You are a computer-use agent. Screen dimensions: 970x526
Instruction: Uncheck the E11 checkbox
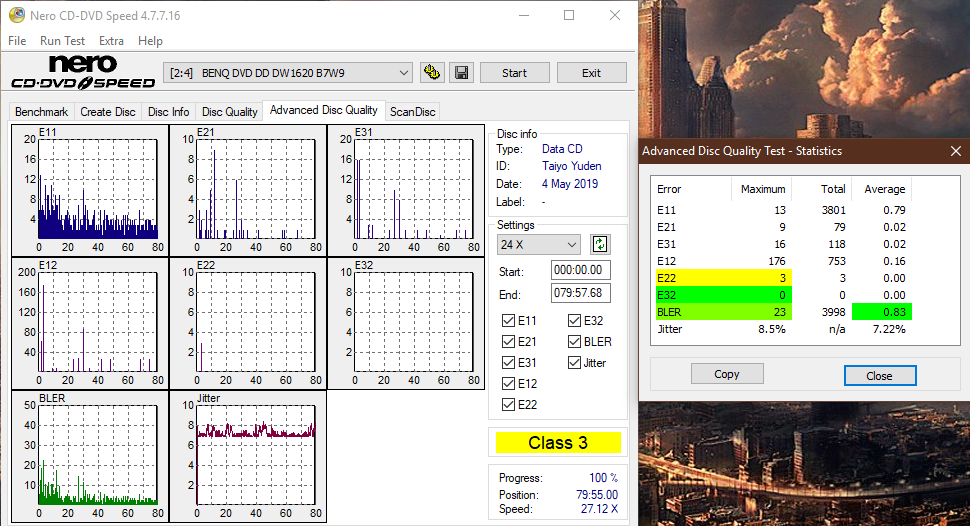coord(510,321)
